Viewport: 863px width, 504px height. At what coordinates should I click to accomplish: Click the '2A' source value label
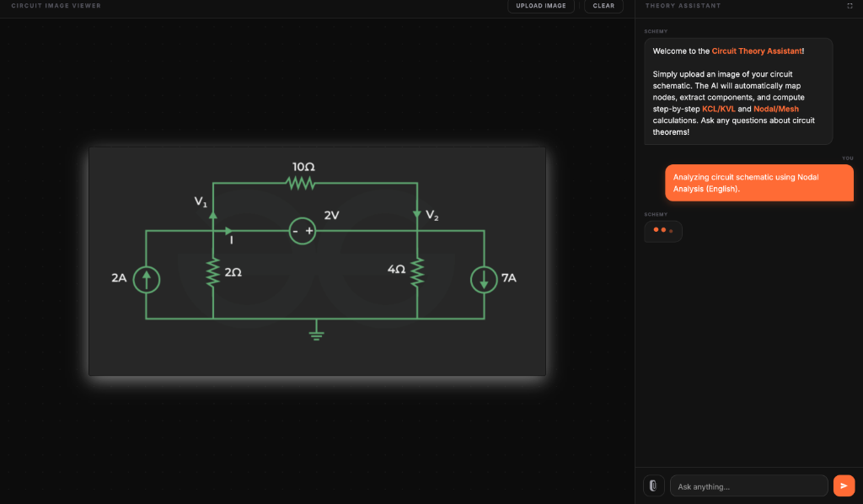[x=119, y=278]
